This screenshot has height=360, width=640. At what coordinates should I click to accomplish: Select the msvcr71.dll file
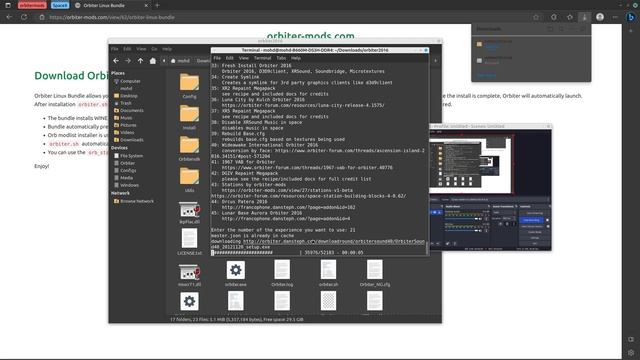click(189, 275)
